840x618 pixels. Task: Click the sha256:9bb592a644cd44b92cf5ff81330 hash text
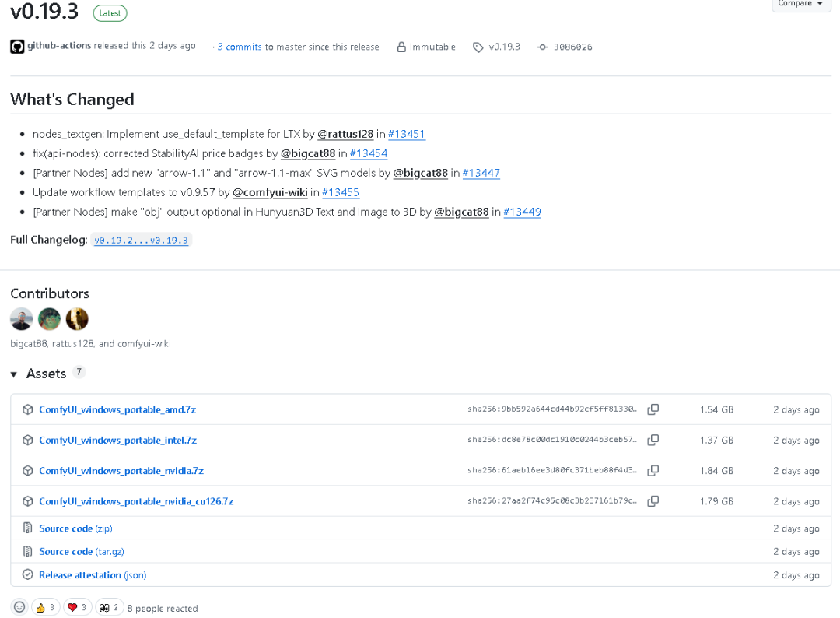point(551,409)
